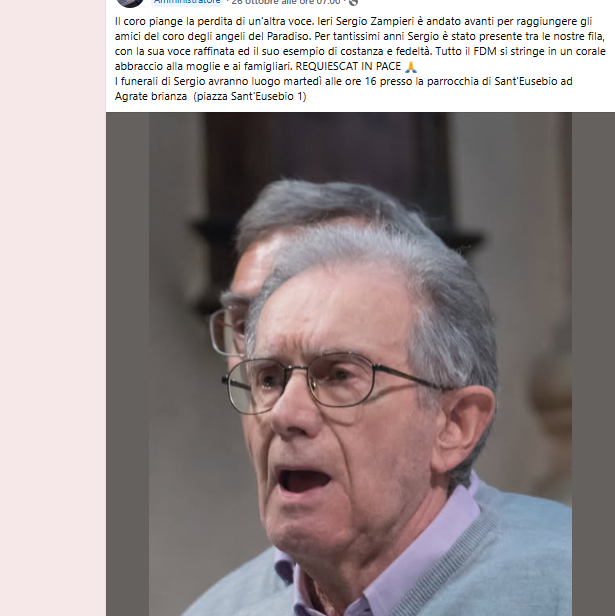Open the 26 ottobre post timestamp
The height and width of the screenshot is (616, 615).
[286, 2]
